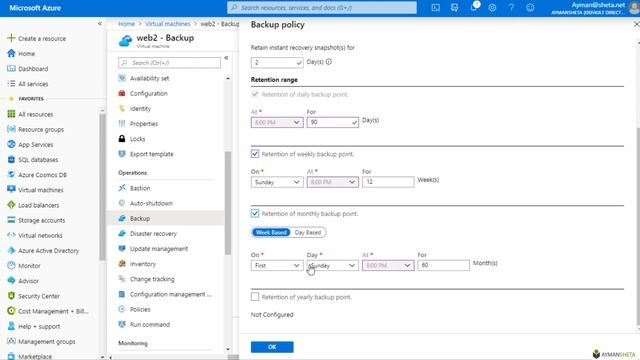Enable Retention of yearly backup point
The height and width of the screenshot is (360, 640).
tap(255, 297)
